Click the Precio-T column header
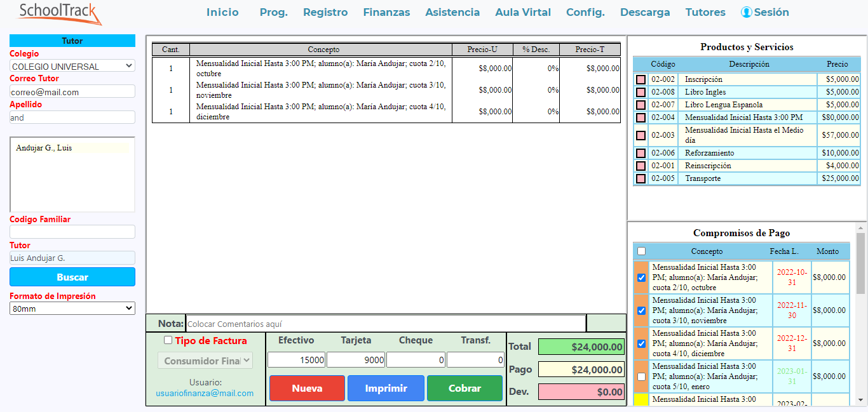This screenshot has width=868, height=412. [590, 50]
